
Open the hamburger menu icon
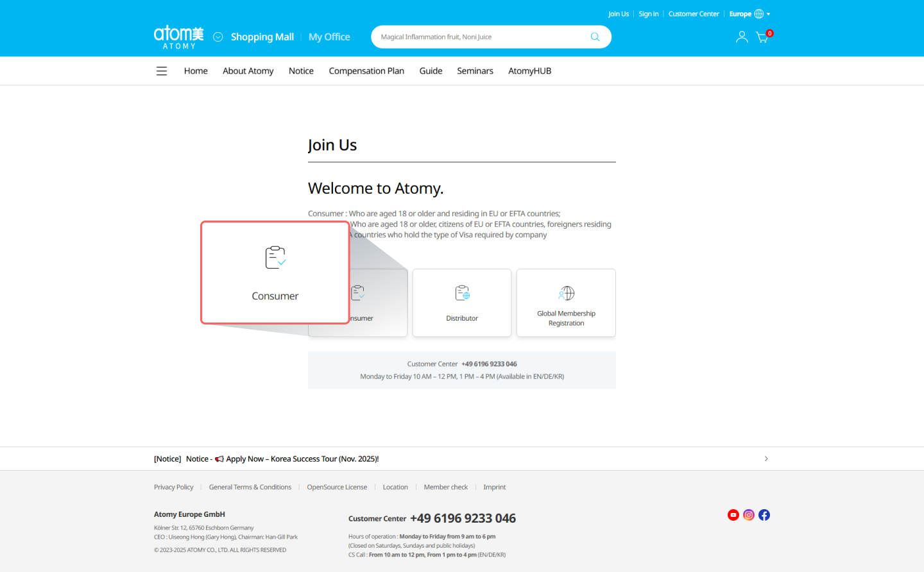point(162,71)
